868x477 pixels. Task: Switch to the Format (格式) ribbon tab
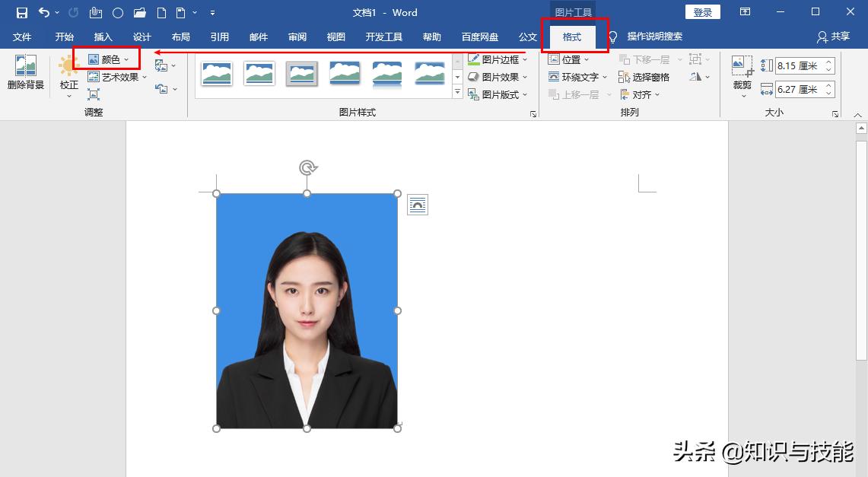571,37
